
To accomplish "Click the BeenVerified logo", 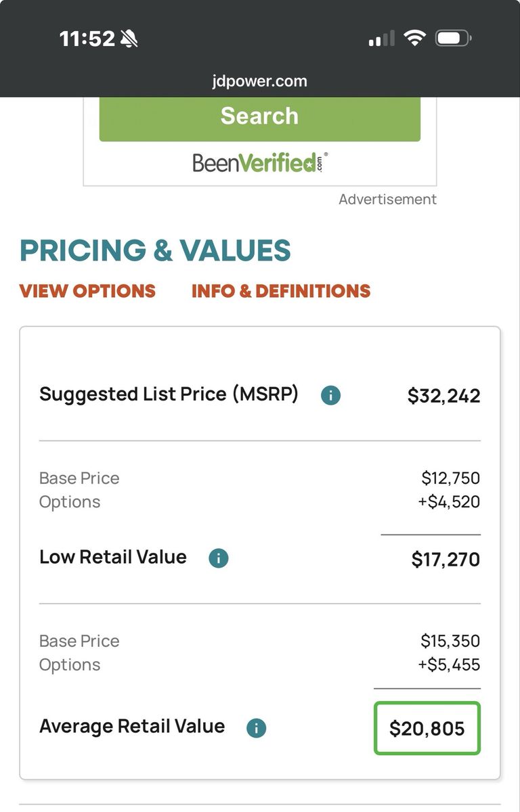I will (x=260, y=162).
